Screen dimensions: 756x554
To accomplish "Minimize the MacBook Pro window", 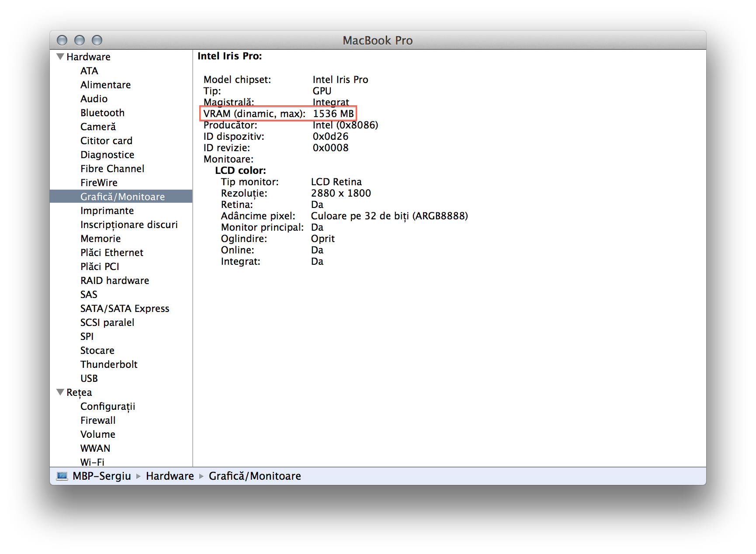I will (x=80, y=40).
